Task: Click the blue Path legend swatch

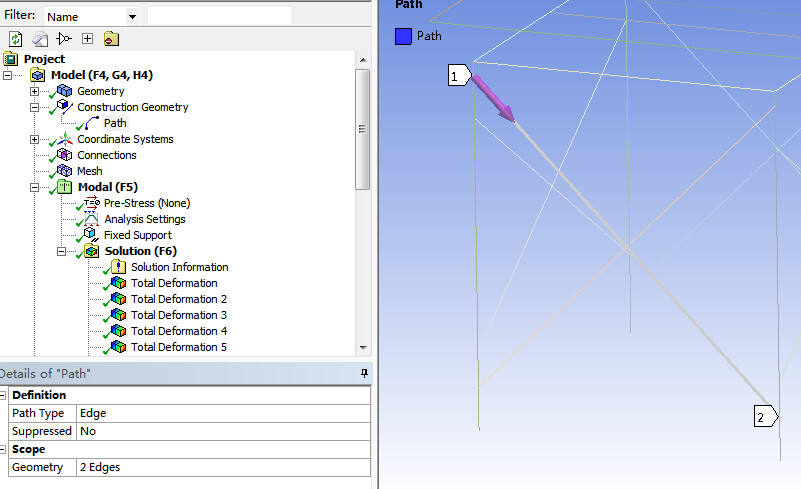Action: tap(403, 36)
